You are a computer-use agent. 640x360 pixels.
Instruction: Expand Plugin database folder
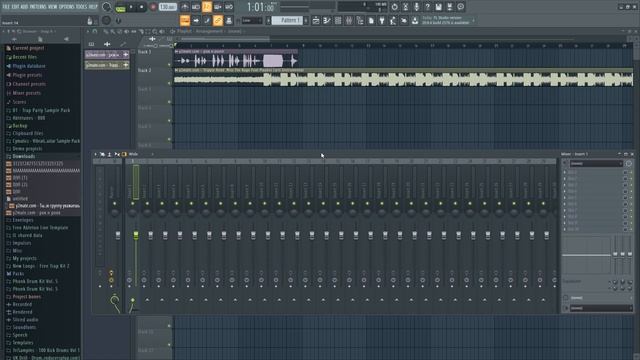tap(29, 66)
